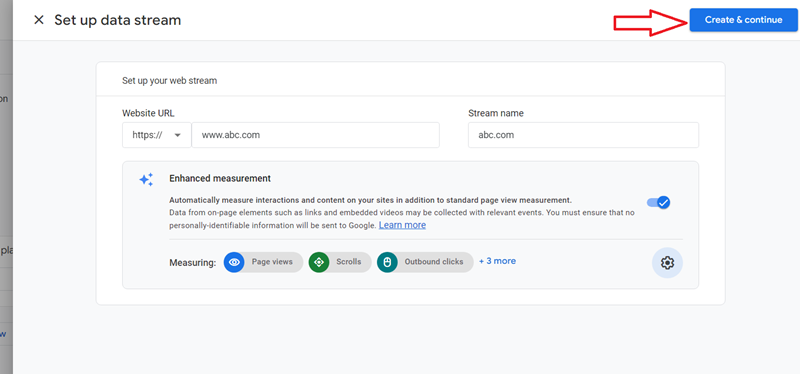Click the Enhanced measurement heading text

(220, 179)
